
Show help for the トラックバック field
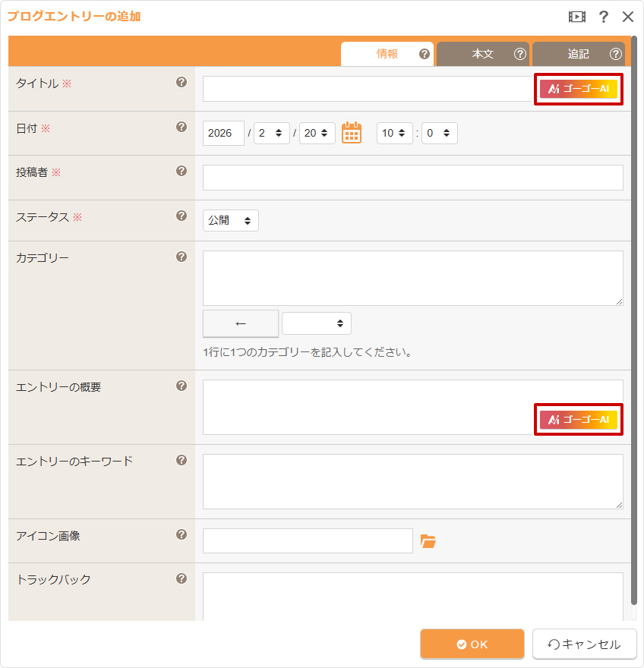coord(182,578)
